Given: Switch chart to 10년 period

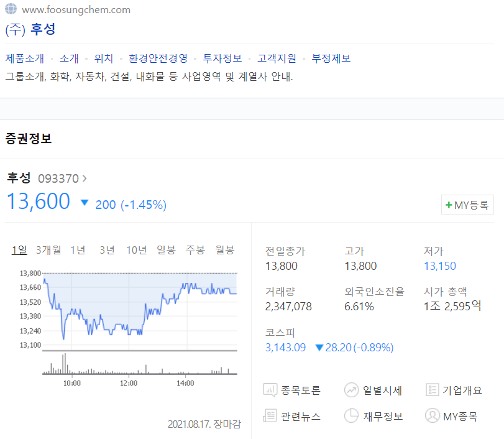Looking at the screenshot, I should tap(137, 249).
